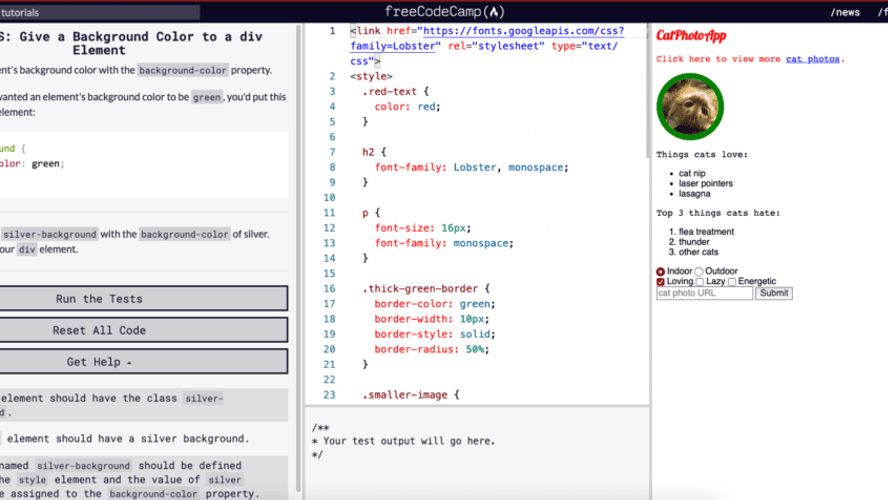Viewport: 888px width, 500px height.
Task: Click the 'border-color: green;' code line
Action: click(x=434, y=304)
